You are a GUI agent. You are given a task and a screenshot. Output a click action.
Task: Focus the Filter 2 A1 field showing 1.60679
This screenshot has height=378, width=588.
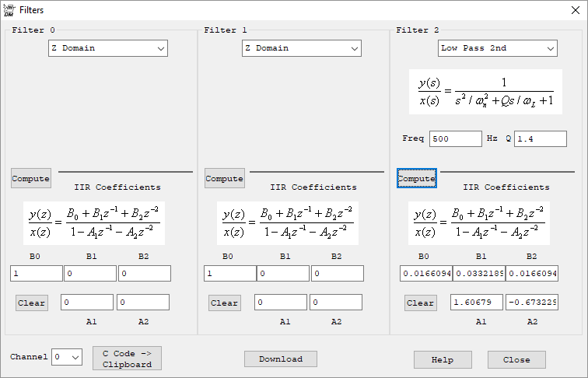[x=476, y=303]
